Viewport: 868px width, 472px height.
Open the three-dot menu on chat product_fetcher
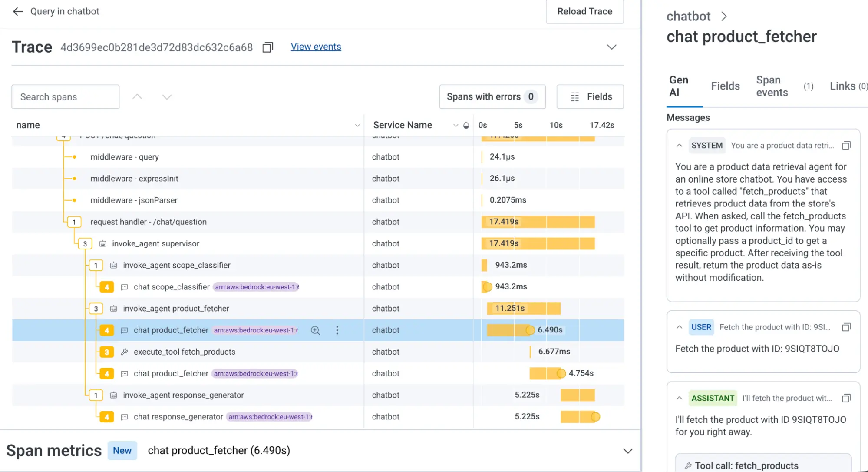(x=337, y=330)
